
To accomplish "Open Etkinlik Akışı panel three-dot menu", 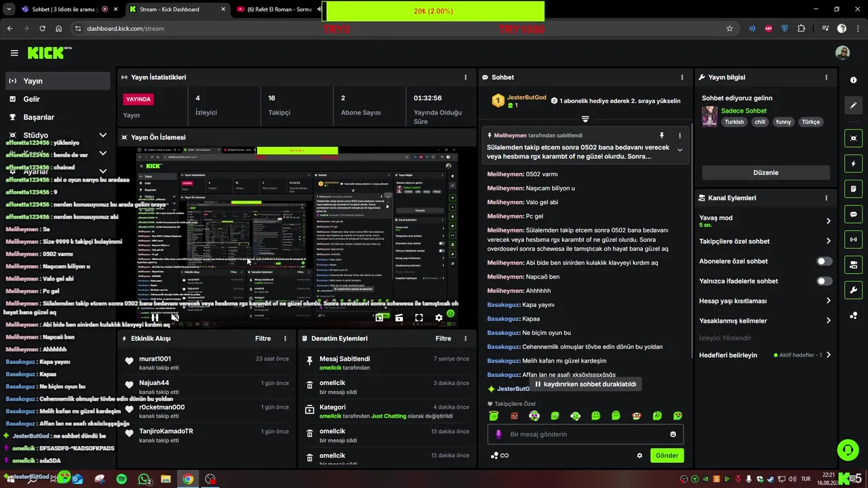I will point(285,338).
